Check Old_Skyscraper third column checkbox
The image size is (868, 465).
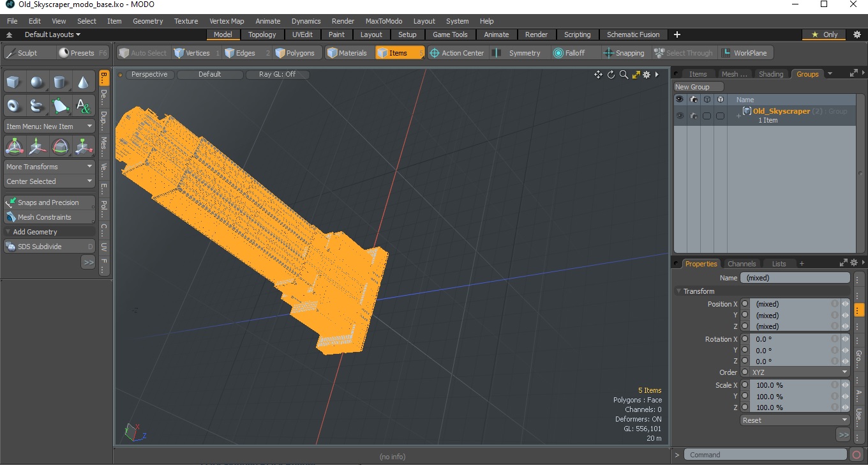(x=707, y=116)
